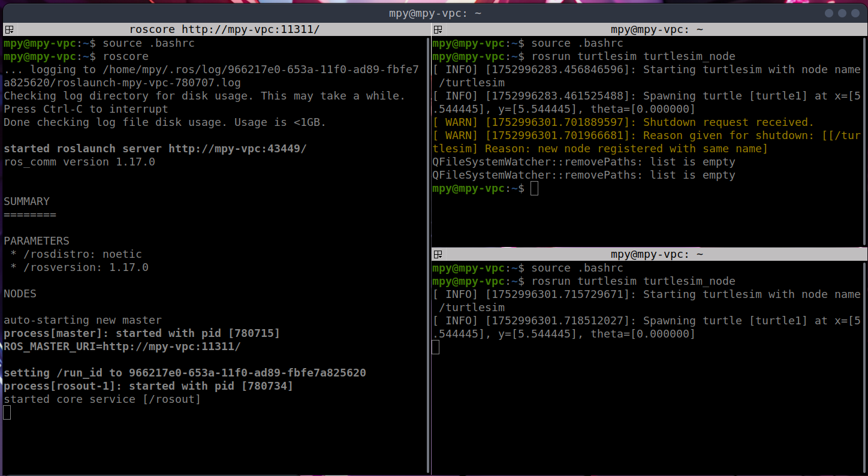Open grouping icon of the lower right terminal pane
Image resolution: width=868 pixels, height=476 pixels.
(x=438, y=254)
